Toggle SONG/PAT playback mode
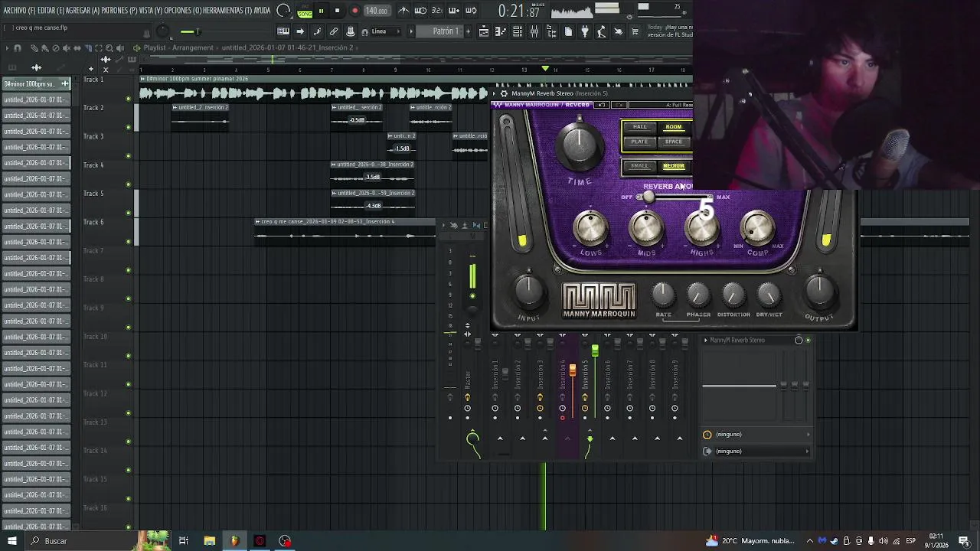Image resolution: width=980 pixels, height=551 pixels. tap(305, 11)
